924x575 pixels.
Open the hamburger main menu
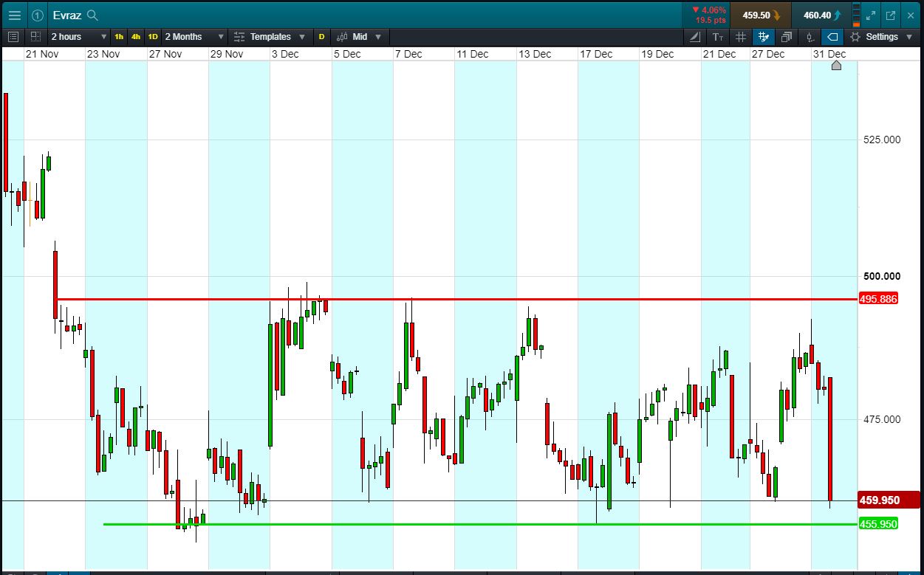click(14, 15)
